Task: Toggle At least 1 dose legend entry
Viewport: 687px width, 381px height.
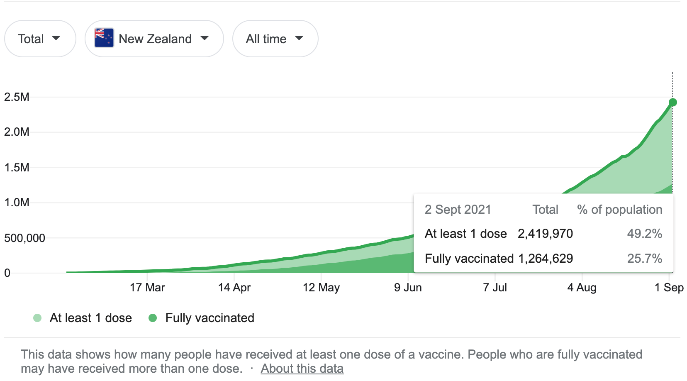Action: pos(82,318)
